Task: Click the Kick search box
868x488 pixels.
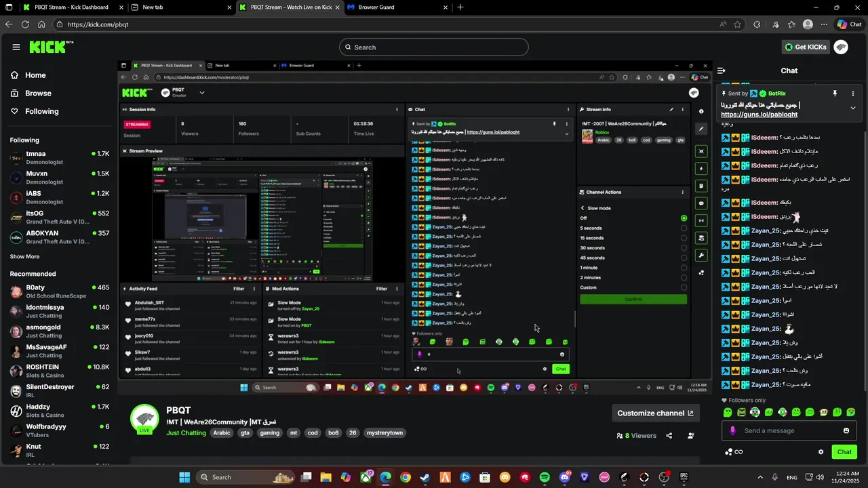Action: point(434,47)
